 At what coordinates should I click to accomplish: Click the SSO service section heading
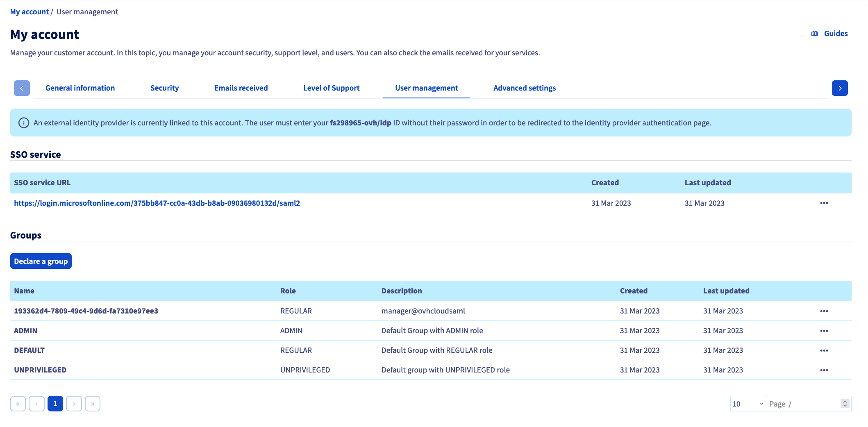click(x=36, y=154)
